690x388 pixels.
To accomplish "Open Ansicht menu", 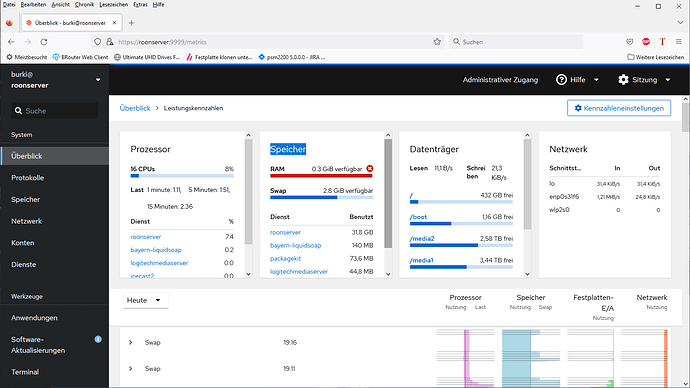I will (60, 4).
